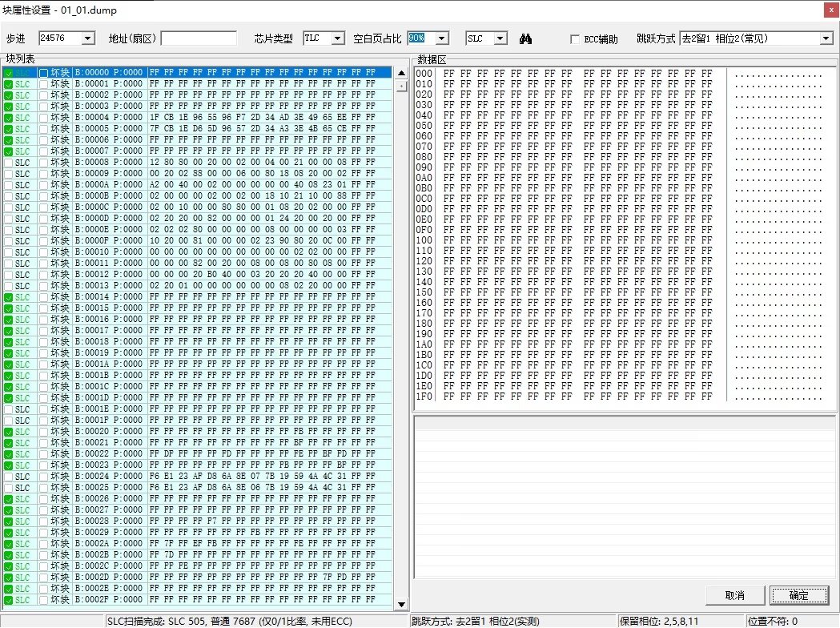Mark block B:00025 as 坏块
Image resolution: width=840 pixels, height=628 pixels.
click(44, 488)
